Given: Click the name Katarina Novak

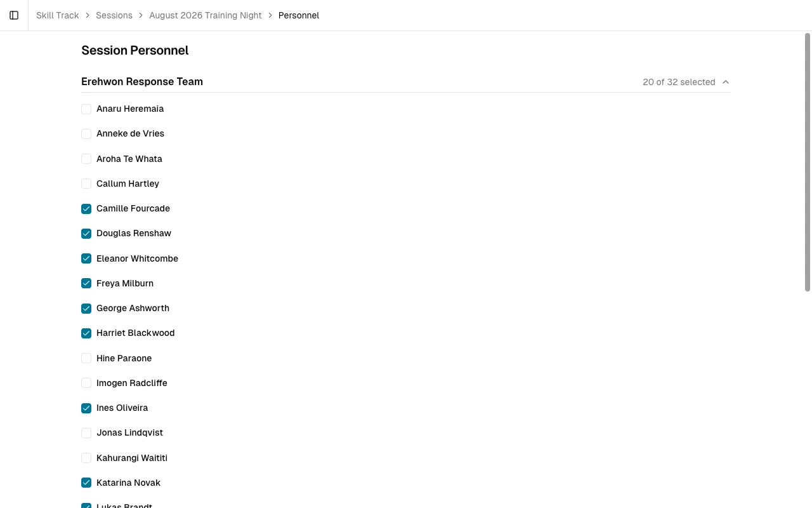Looking at the screenshot, I should pyautogui.click(x=128, y=483).
